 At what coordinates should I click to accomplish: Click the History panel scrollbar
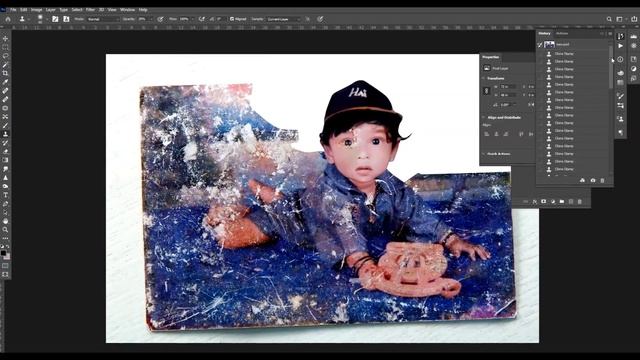coord(611,67)
